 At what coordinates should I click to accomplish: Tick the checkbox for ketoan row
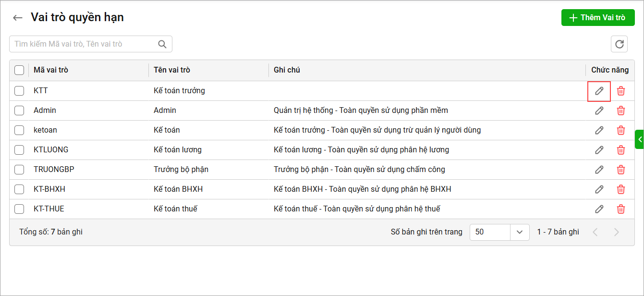19,130
